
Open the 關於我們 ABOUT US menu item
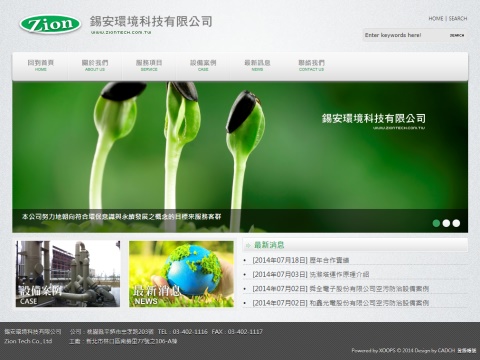tap(95, 65)
